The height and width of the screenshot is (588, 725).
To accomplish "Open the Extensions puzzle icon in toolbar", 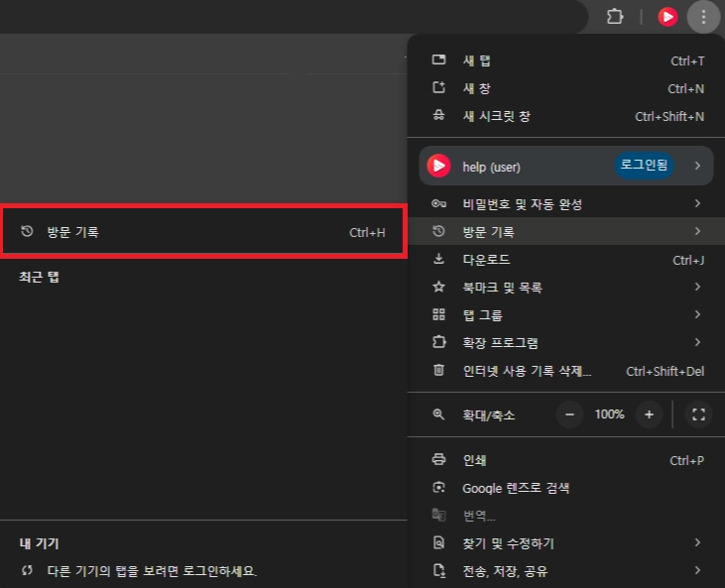I will point(615,17).
